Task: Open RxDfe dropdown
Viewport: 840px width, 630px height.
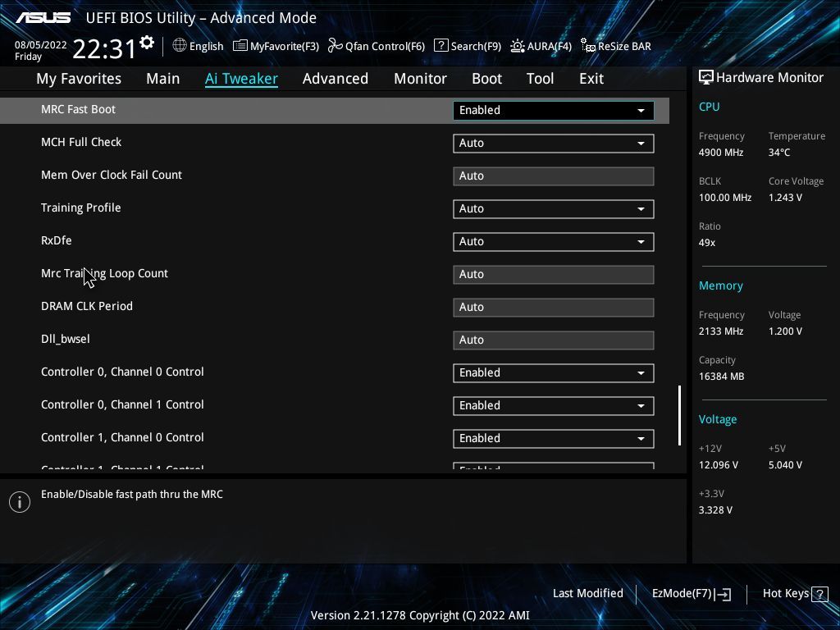Action: click(x=554, y=242)
